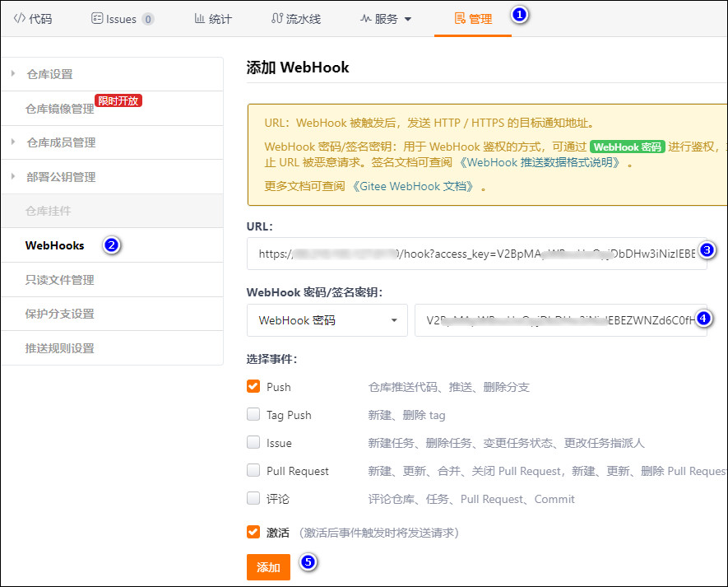Click the management icon beside 管理
The image size is (728, 587).
[460, 19]
